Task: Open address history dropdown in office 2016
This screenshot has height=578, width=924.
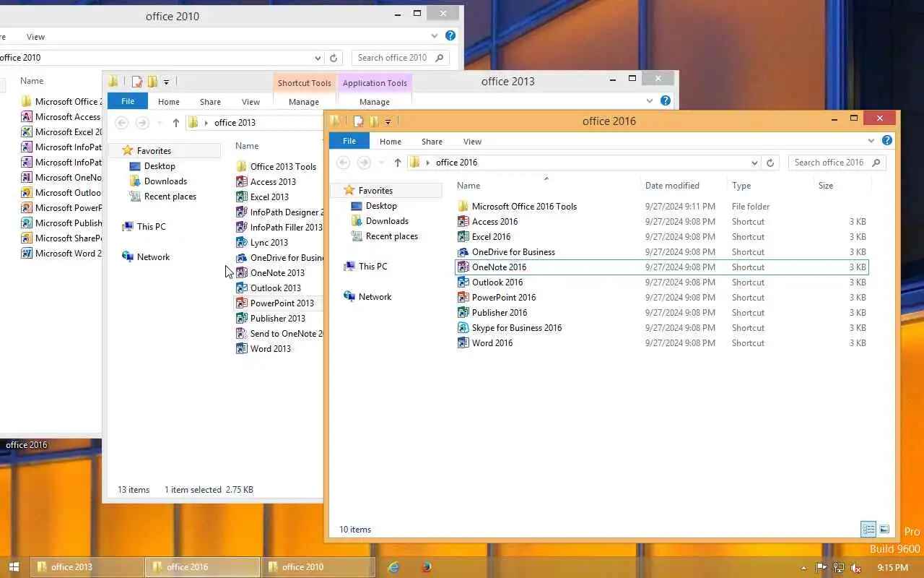Action: [x=754, y=163]
